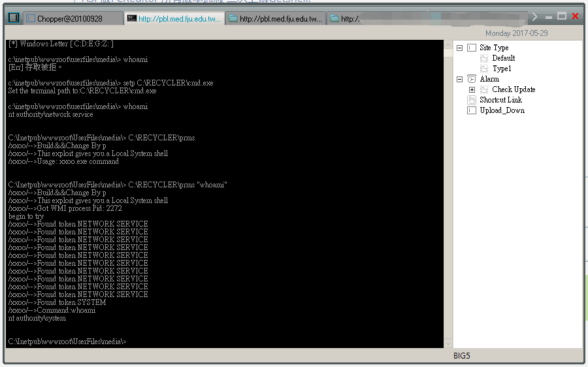Expand the Check Update tree node
Image resolution: width=588 pixels, height=367 pixels.
coord(472,89)
